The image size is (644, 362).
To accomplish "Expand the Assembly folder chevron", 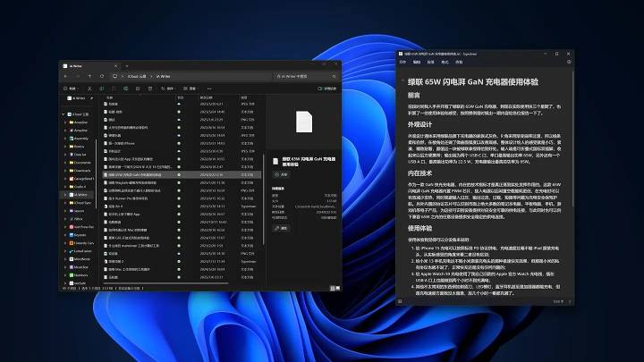I will tap(65, 139).
